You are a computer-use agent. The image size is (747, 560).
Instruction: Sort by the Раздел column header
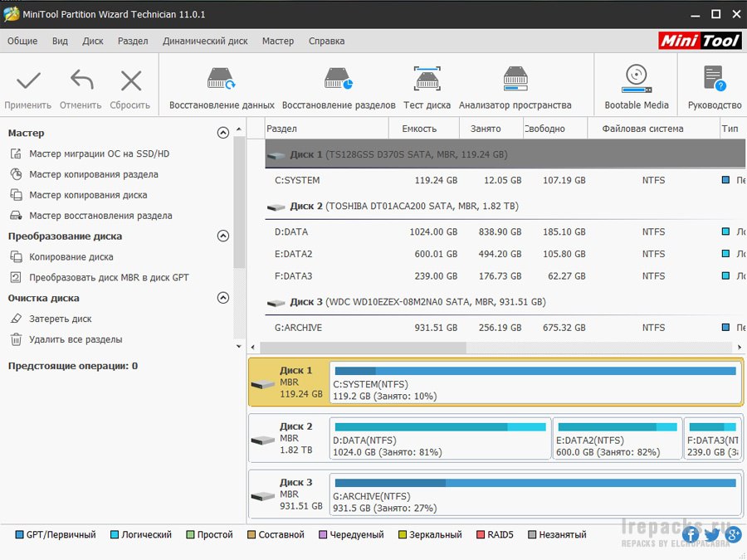click(327, 129)
